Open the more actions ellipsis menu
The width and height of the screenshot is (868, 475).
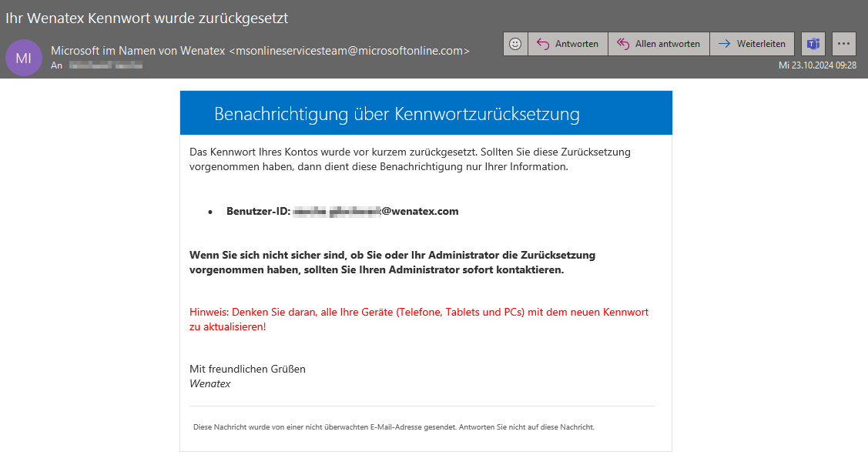click(x=843, y=44)
